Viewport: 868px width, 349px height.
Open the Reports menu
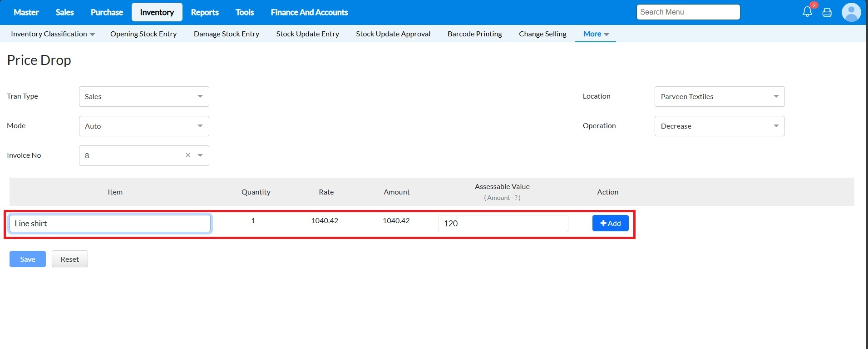tap(204, 12)
